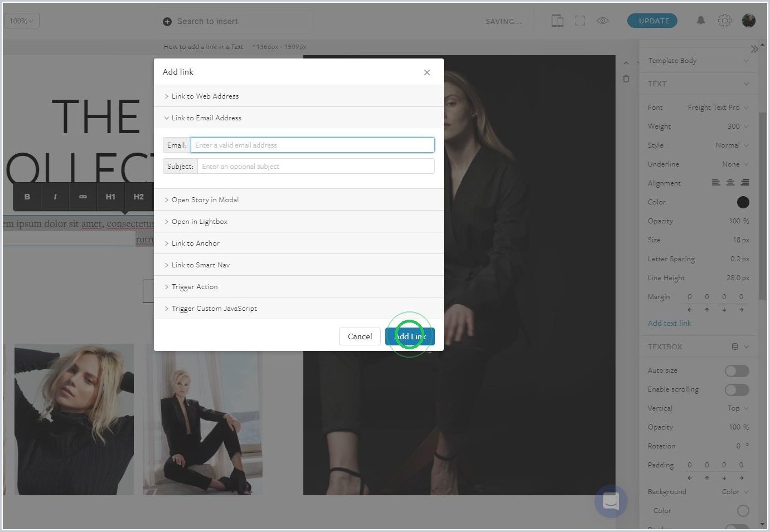This screenshot has width=770, height=532.
Task: Open the Template Body dropdown
Action: (x=698, y=61)
